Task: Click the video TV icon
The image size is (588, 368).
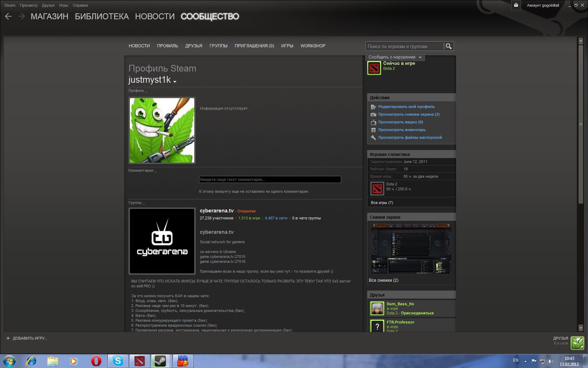Action: (373, 122)
